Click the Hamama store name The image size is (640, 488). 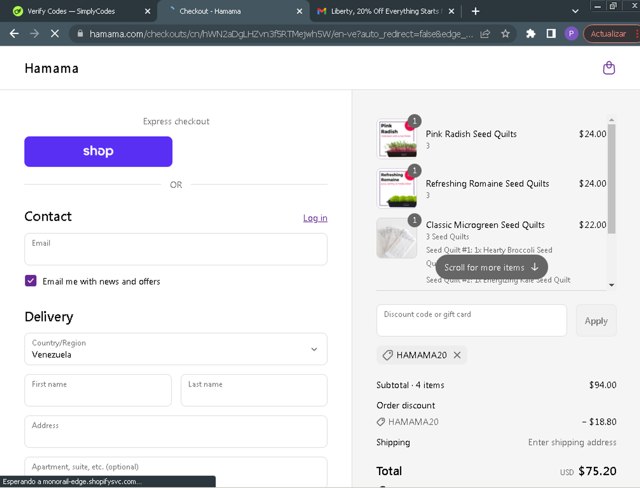click(x=51, y=68)
